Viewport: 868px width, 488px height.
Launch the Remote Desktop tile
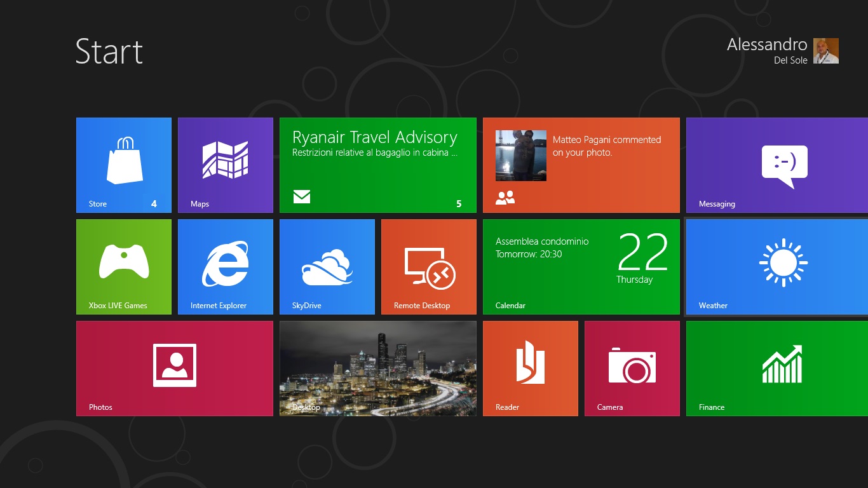pyautogui.click(x=429, y=267)
